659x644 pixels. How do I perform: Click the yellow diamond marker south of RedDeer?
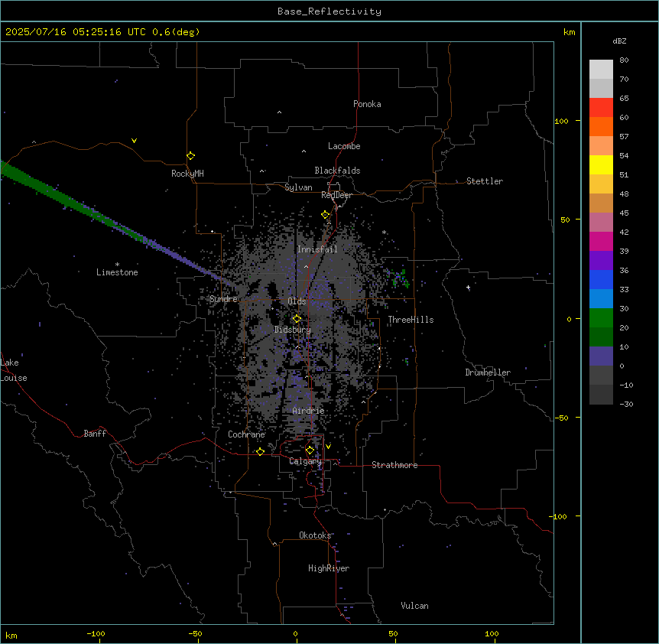325,215
